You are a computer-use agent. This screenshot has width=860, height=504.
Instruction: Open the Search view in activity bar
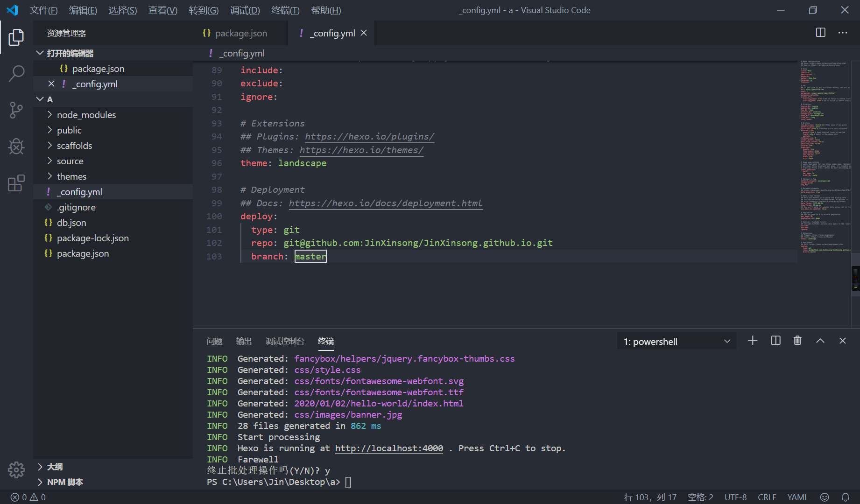16,73
